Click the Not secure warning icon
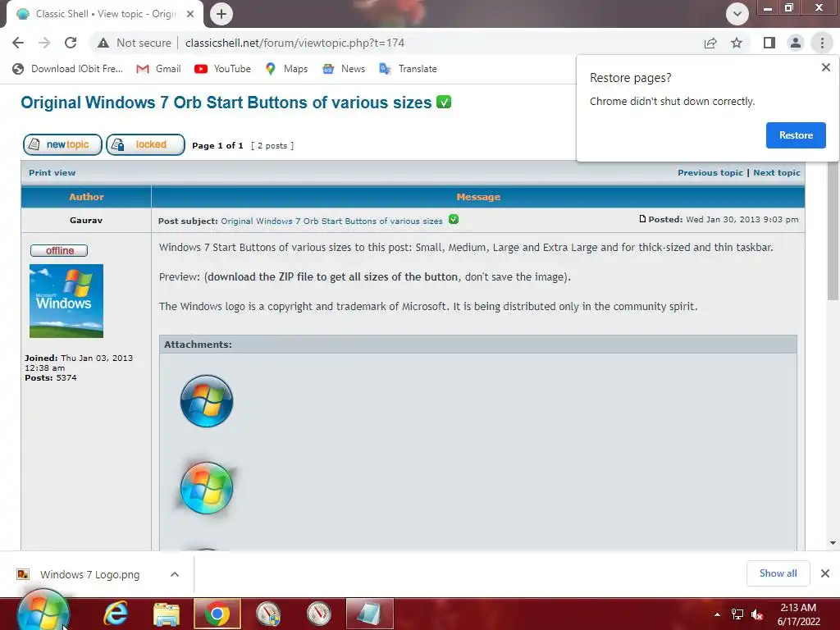The image size is (840, 630). tap(103, 43)
